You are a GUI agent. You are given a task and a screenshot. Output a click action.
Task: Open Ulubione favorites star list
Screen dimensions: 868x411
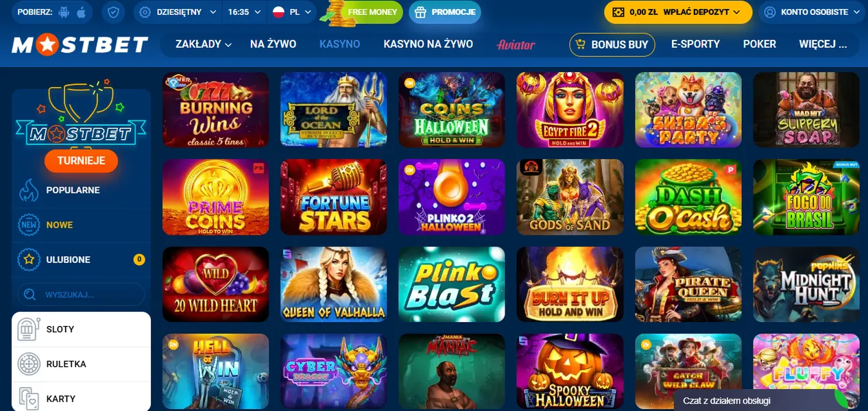coord(81,260)
